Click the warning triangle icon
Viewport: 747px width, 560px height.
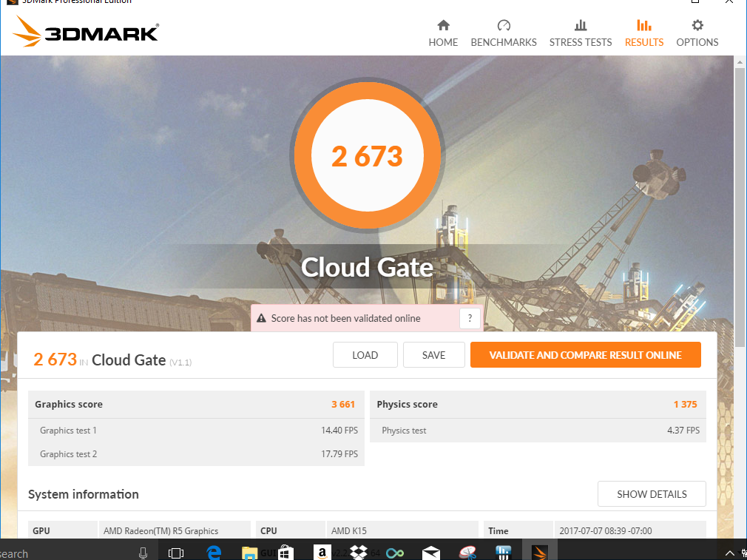tap(261, 319)
